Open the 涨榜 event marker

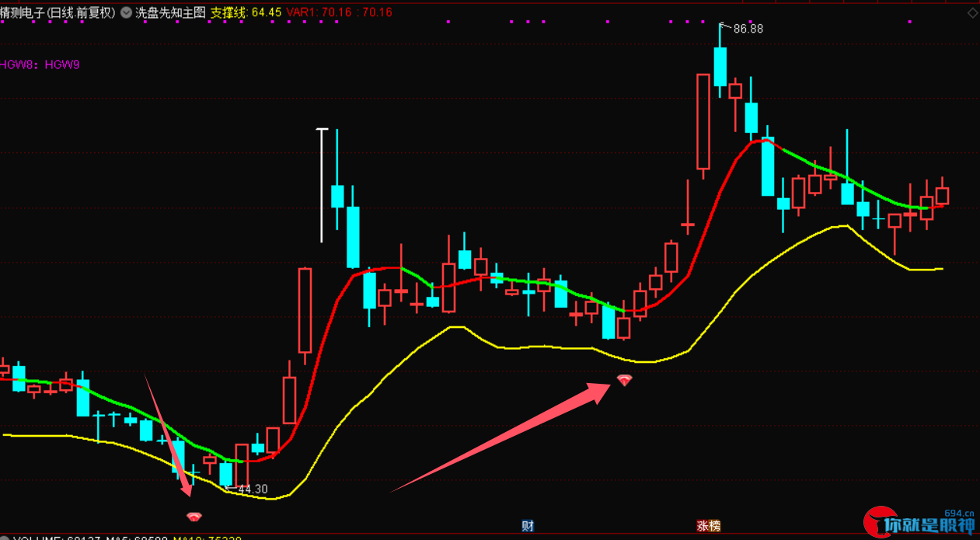(x=708, y=526)
